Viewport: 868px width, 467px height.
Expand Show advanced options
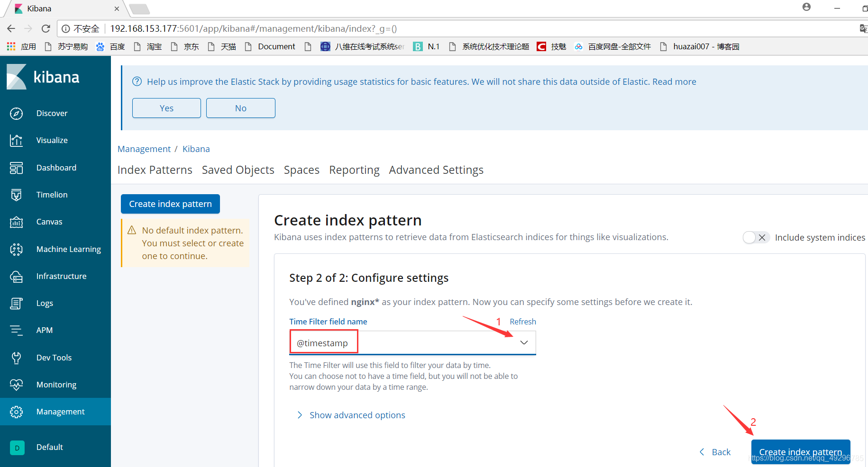pyautogui.click(x=351, y=415)
